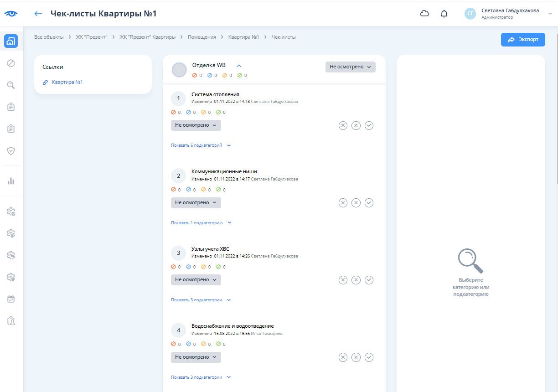The height and width of the screenshot is (392, 558).
Task: Open the shield checkmark sidebar icon
Action: point(11,150)
